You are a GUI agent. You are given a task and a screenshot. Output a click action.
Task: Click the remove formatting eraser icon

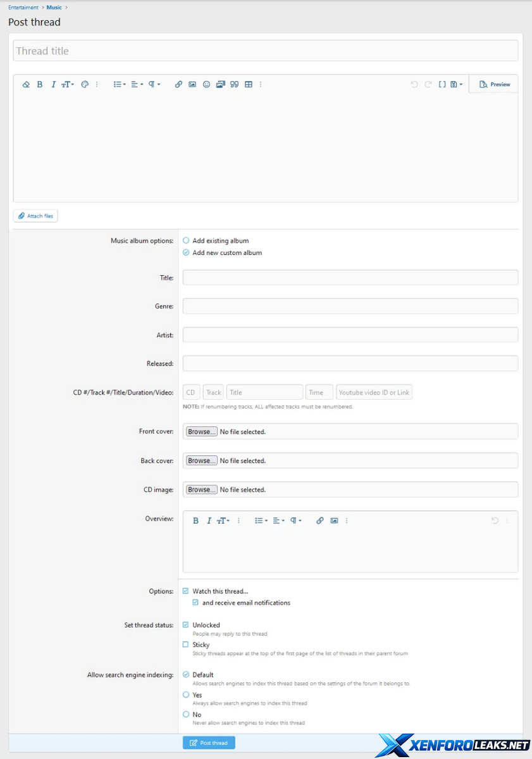(26, 84)
